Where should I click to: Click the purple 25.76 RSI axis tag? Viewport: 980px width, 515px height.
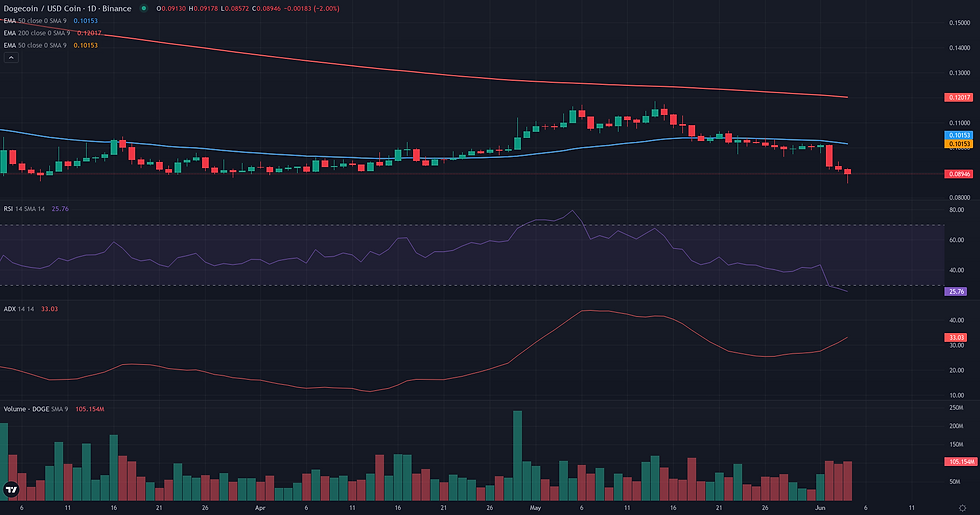pos(956,291)
